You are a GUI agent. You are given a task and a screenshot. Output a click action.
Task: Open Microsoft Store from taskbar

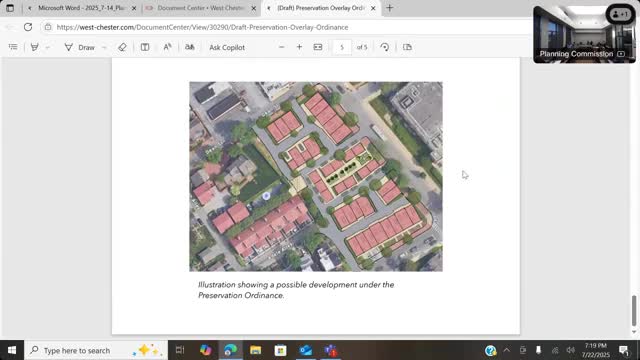[280, 350]
